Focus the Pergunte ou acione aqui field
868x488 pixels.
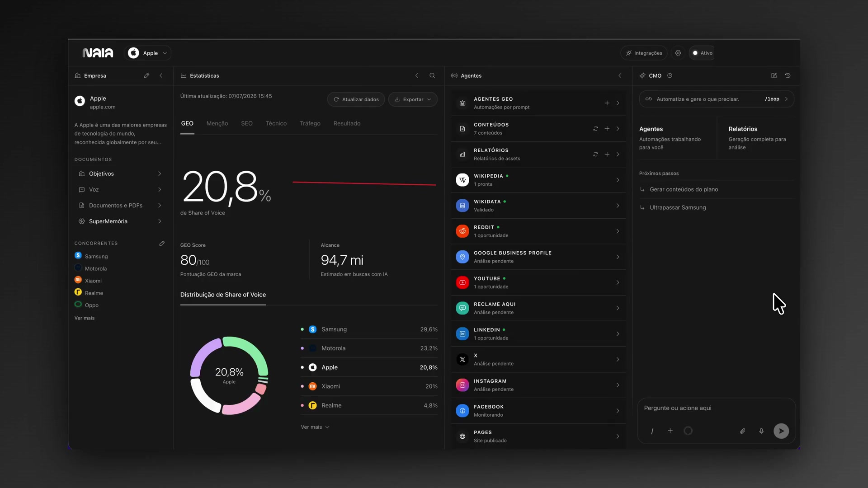[717, 408]
